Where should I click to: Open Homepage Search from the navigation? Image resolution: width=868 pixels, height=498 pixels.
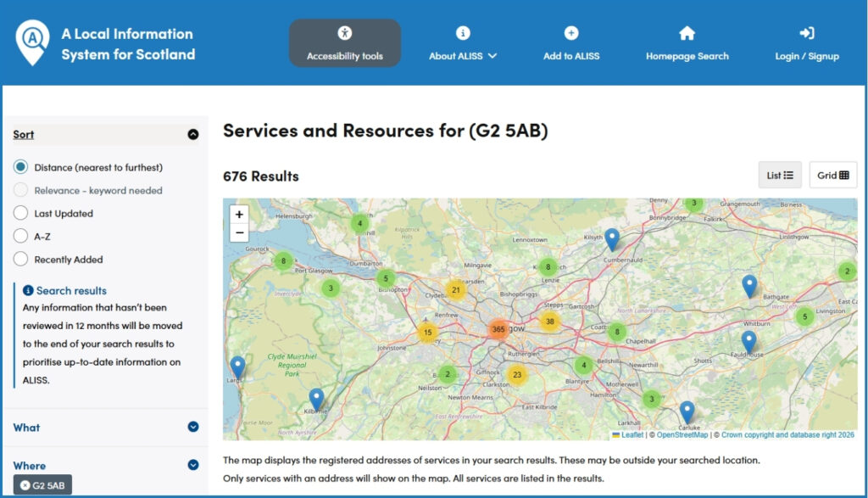686,44
